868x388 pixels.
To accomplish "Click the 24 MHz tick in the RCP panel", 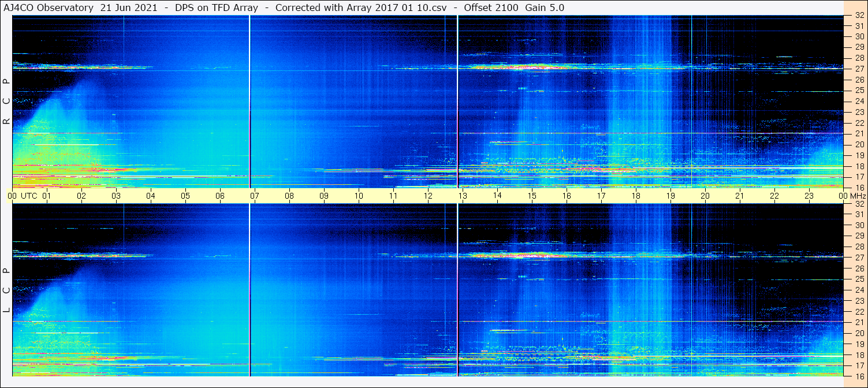I will (859, 101).
